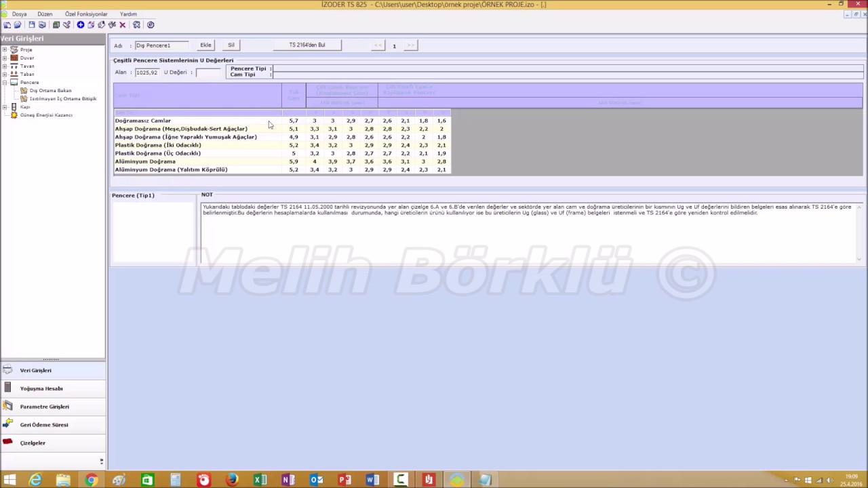Image resolution: width=868 pixels, height=488 pixels.
Task: Click the next record >> button
Action: pyautogui.click(x=410, y=45)
